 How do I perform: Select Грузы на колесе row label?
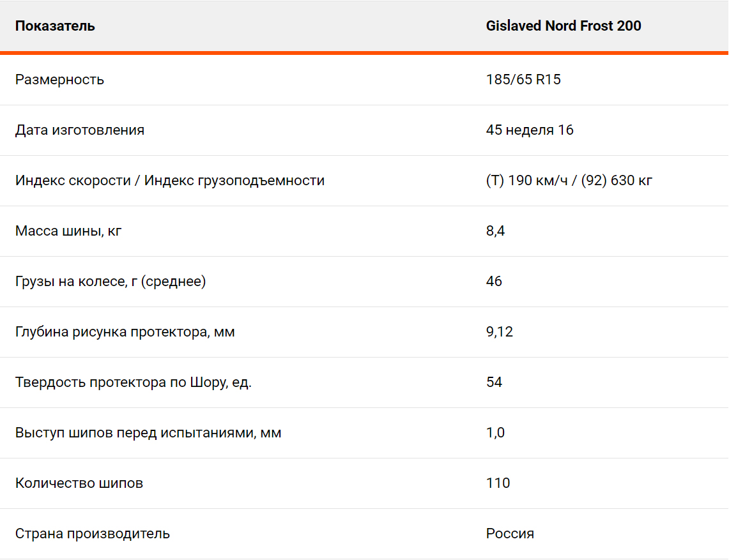(x=111, y=281)
